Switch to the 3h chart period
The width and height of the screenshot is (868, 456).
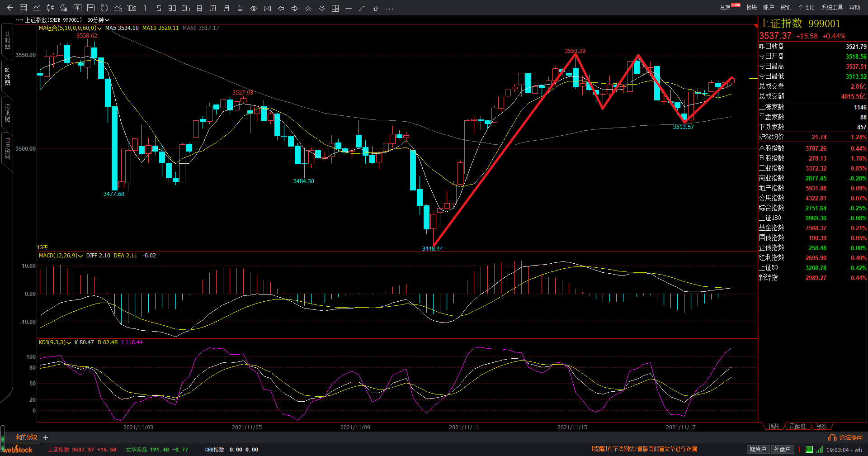[x=186, y=8]
